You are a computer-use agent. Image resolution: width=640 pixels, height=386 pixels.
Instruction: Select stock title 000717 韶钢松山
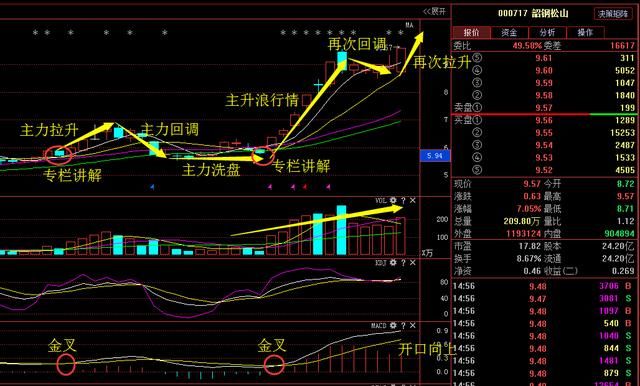(x=533, y=13)
